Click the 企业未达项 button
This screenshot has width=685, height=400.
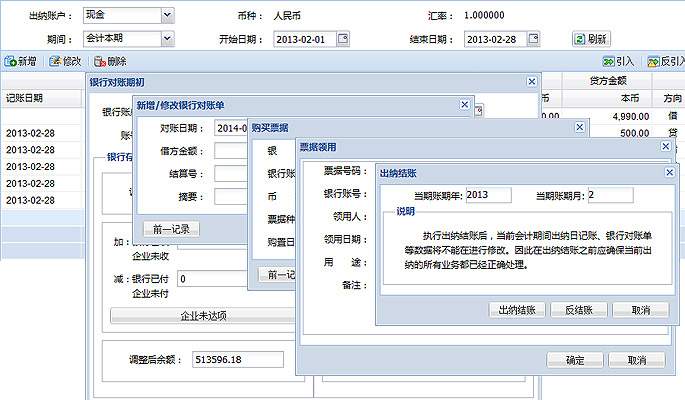click(x=202, y=316)
